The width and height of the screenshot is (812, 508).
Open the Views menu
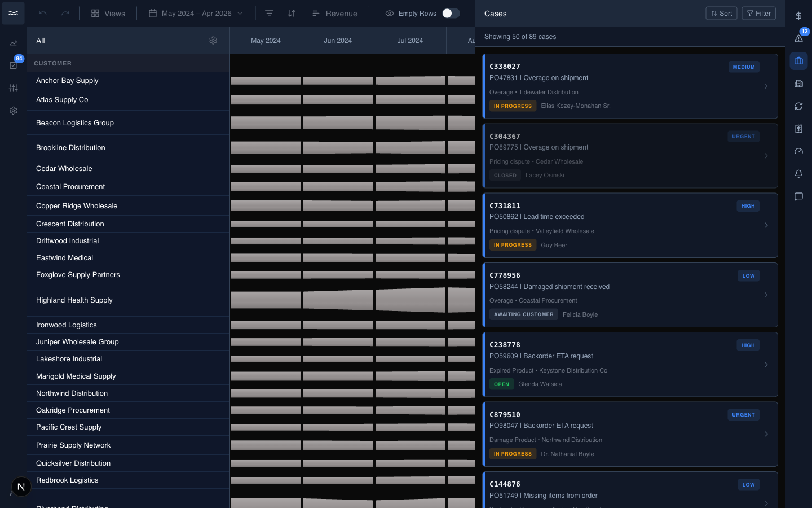click(108, 13)
